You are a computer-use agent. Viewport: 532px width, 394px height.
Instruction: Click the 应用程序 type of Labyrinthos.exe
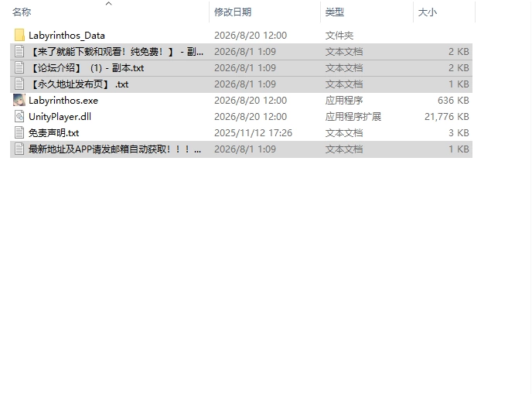coord(344,100)
